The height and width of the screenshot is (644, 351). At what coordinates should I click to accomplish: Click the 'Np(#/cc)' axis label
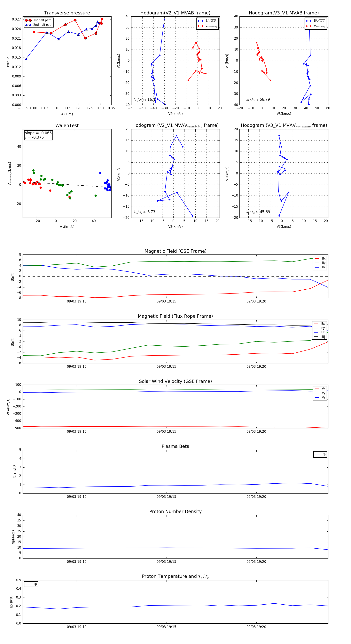point(13,537)
